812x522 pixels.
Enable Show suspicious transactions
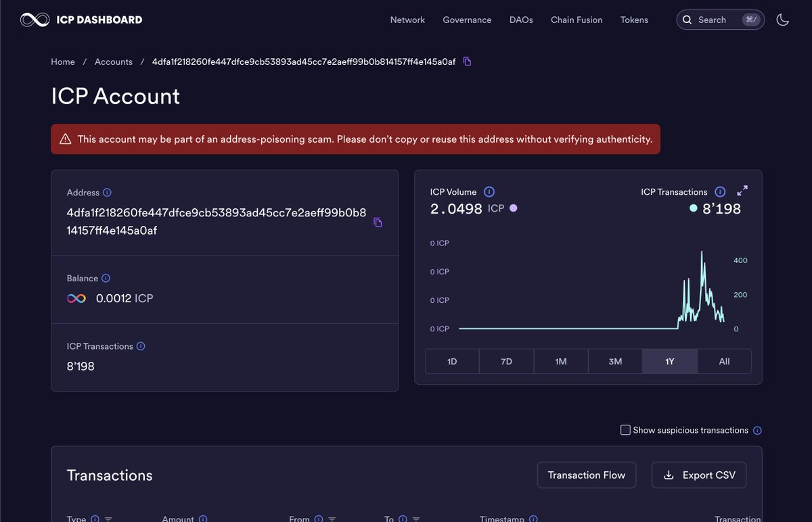[x=625, y=429]
